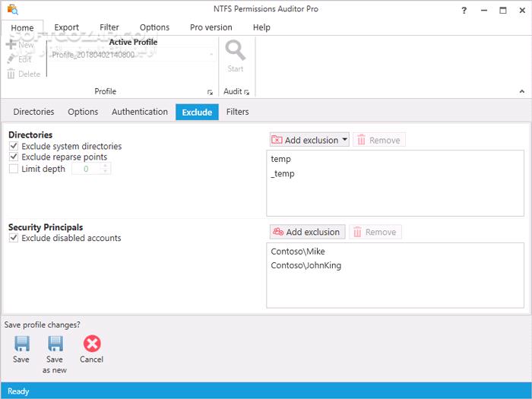
Task: Open the Filters tab
Action: tap(237, 112)
